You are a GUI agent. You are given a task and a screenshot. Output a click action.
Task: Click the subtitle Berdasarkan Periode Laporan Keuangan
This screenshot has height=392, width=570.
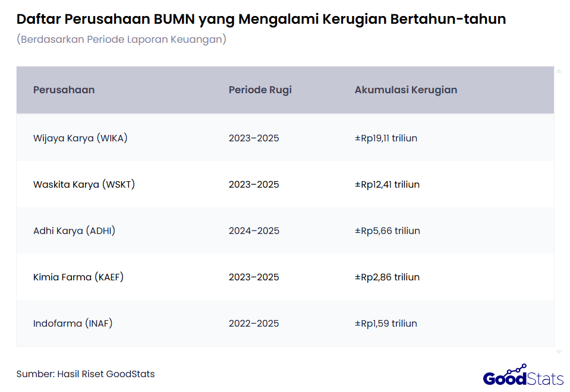(121, 39)
